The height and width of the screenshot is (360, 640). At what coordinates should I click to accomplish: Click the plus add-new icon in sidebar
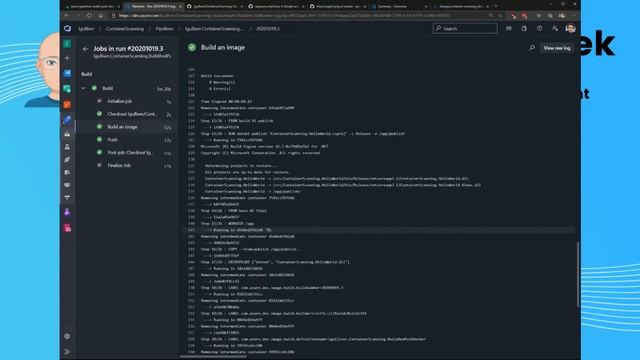[67, 58]
